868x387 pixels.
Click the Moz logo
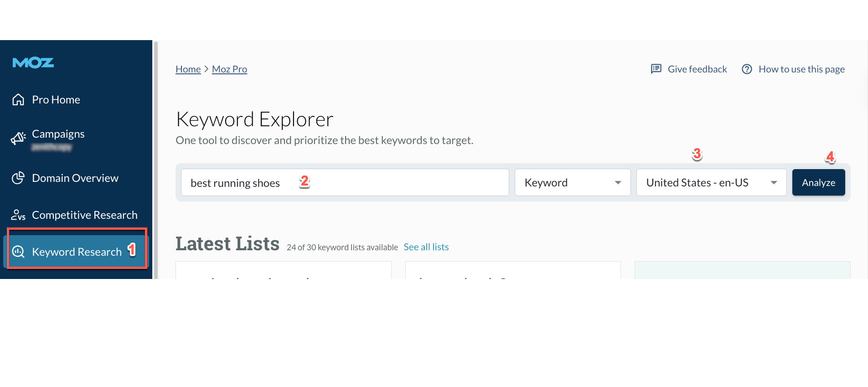[32, 62]
